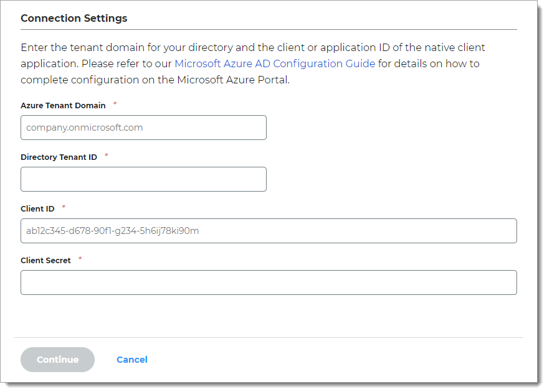This screenshot has width=547, height=392.
Task: Click the 'Enter the tenant domain' instruction line
Action: pos(252,47)
